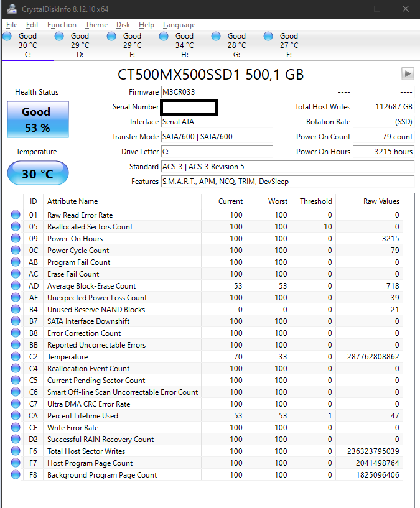Click the Good 53 % health status button

[x=38, y=119]
